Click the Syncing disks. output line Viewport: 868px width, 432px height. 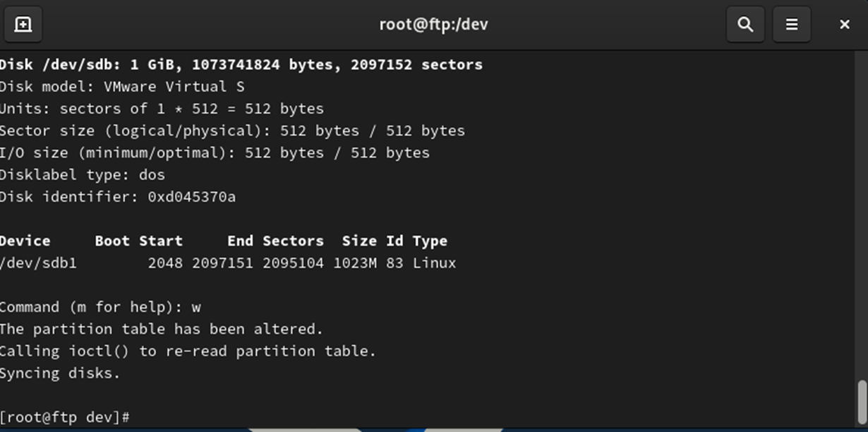tap(60, 373)
